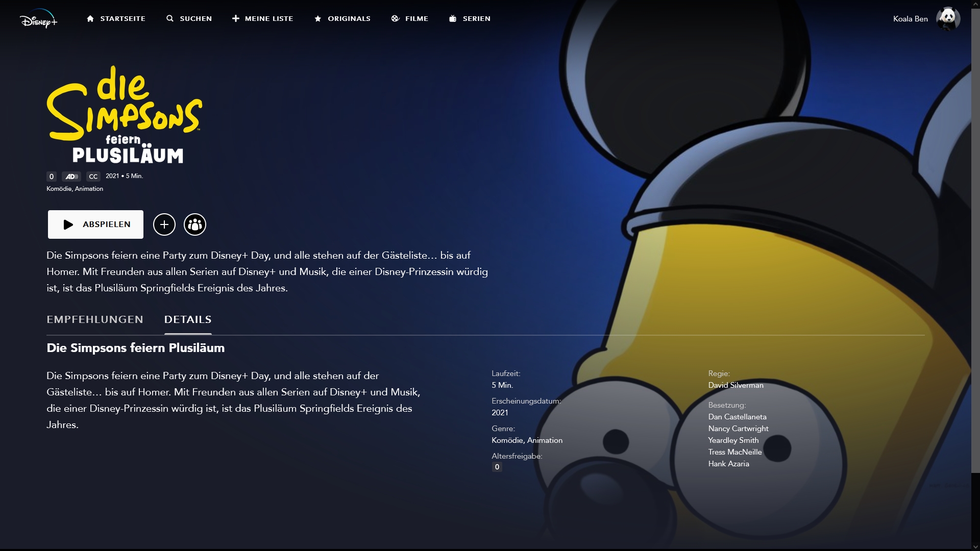The width and height of the screenshot is (980, 551).
Task: Click the CC closed captions badge
Action: click(93, 177)
